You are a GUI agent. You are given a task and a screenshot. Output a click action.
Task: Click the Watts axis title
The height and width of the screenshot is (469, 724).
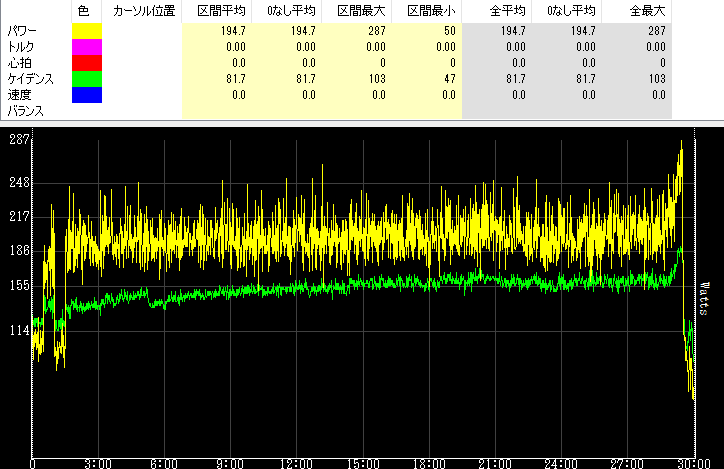[704, 299]
